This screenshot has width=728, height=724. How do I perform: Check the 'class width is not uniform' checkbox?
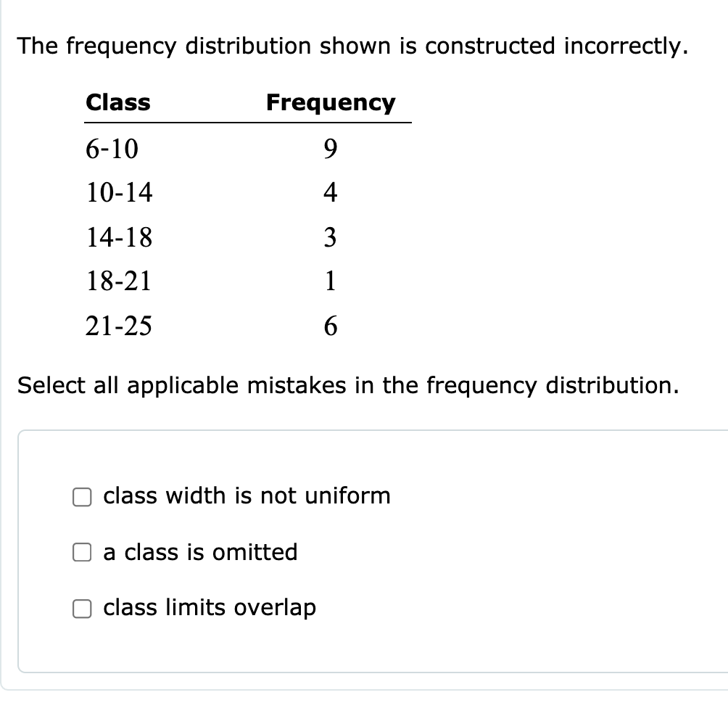82,496
